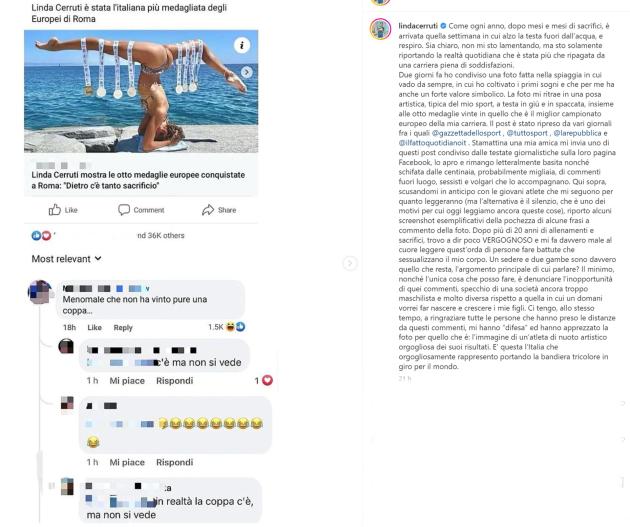This screenshot has height=527, width=630.
Task: Advance the photo with the next arrow
Action: coord(247,72)
